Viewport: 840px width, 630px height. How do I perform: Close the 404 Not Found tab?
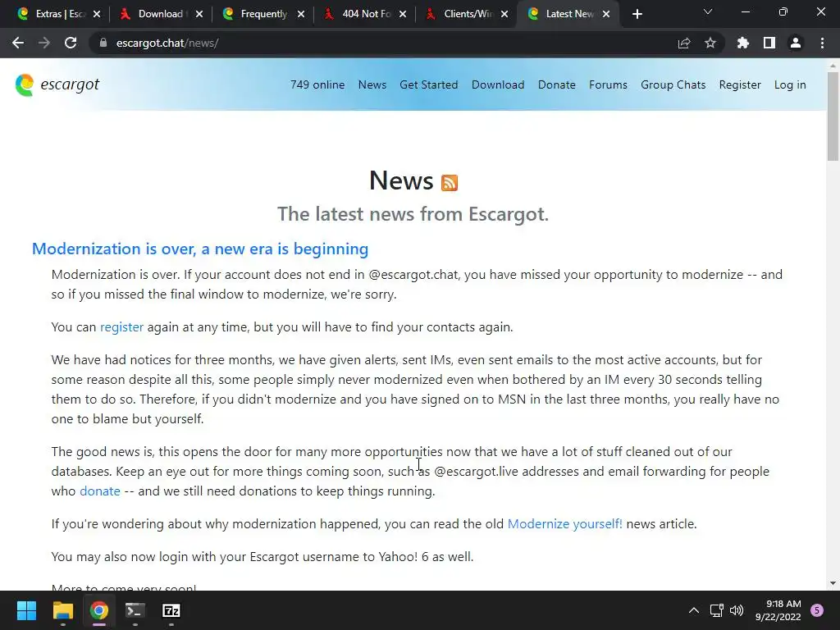tap(403, 14)
